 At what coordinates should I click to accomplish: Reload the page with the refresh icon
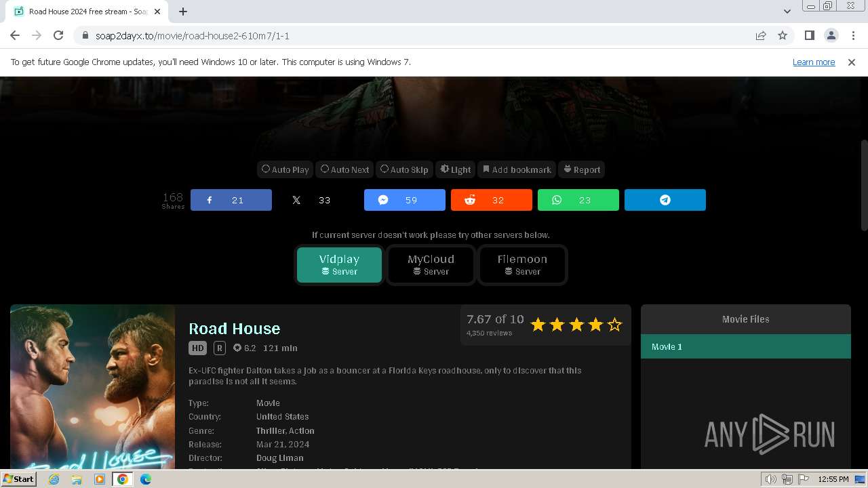pyautogui.click(x=58, y=35)
